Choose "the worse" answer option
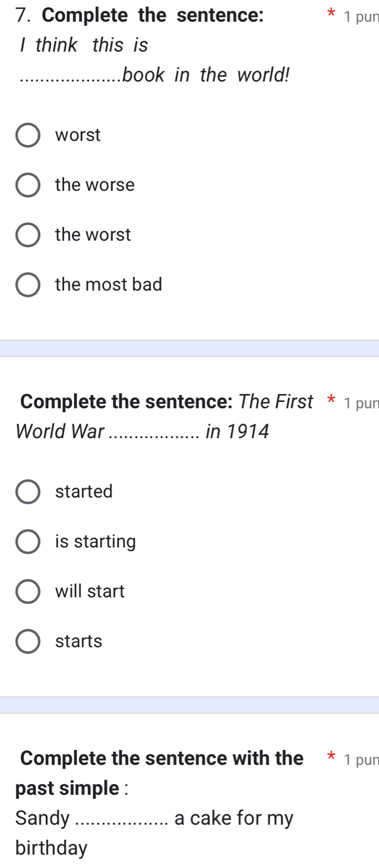 pyautogui.click(x=28, y=185)
